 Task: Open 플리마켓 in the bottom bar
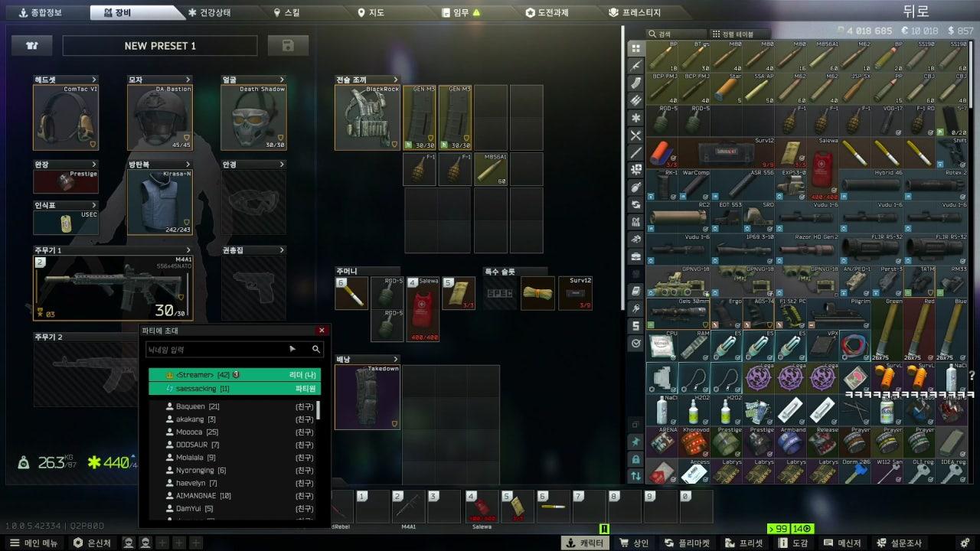tap(688, 543)
